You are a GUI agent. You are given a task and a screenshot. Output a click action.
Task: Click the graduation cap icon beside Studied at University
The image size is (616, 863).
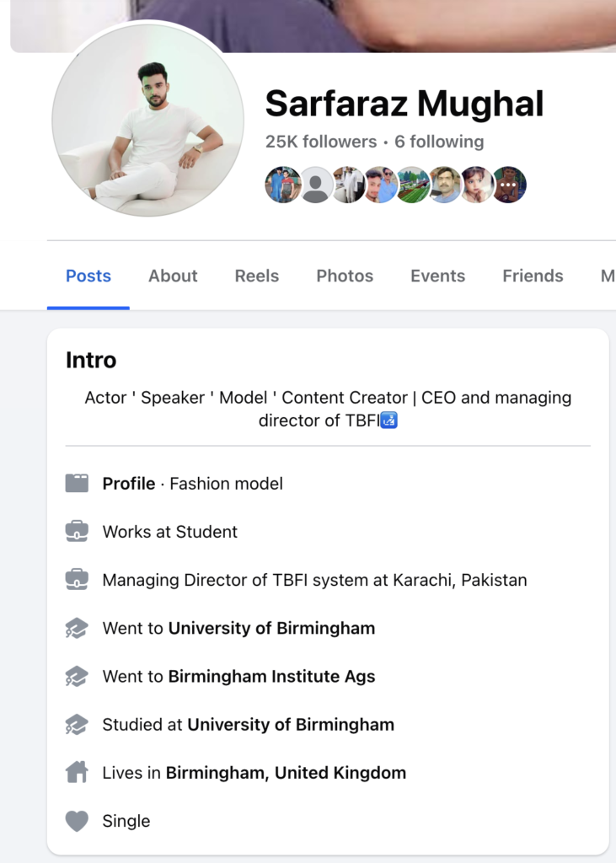click(x=77, y=725)
